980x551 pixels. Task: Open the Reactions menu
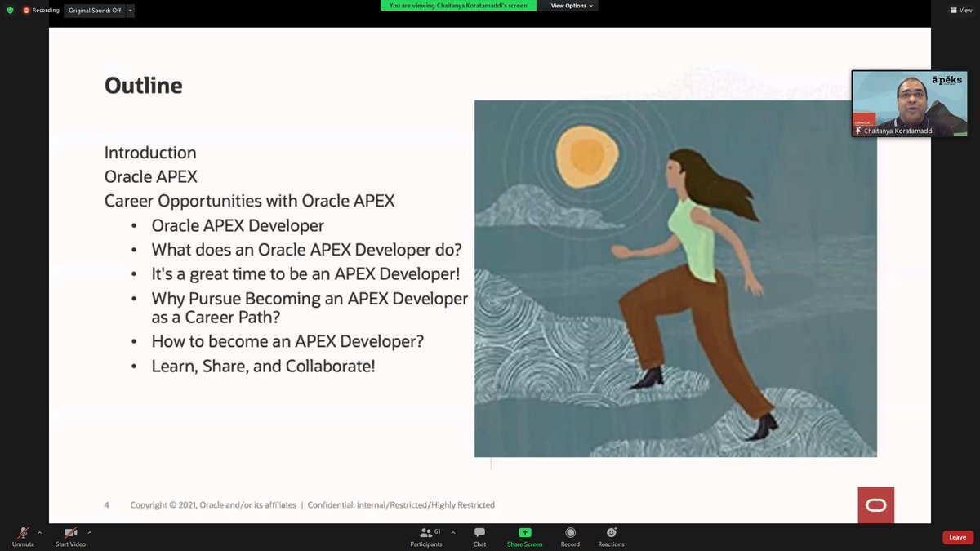click(x=611, y=536)
